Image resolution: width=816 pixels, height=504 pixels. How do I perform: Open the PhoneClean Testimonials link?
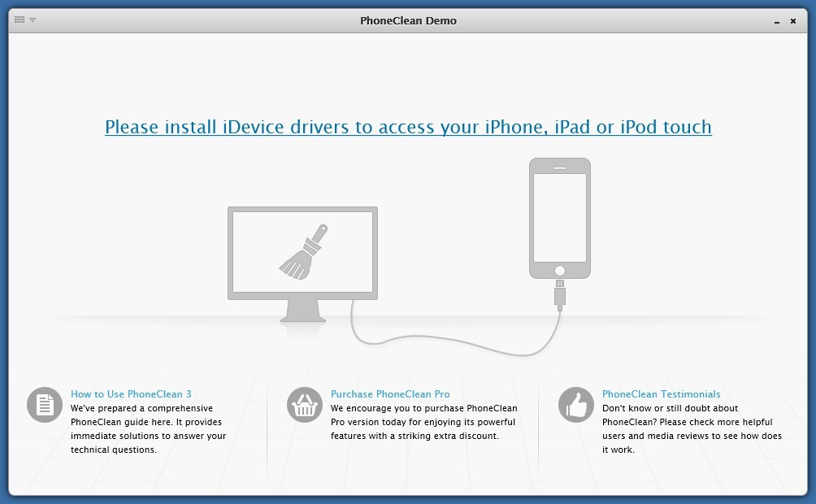tap(661, 394)
